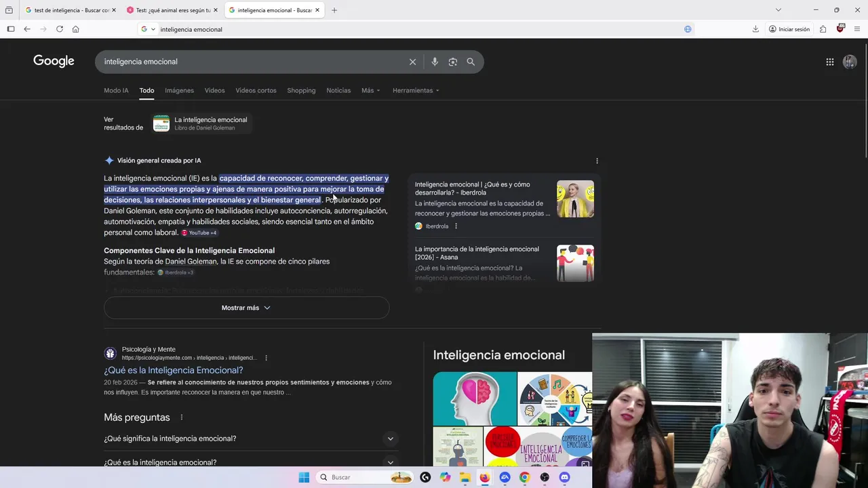Screen dimensions: 868x488
Task: Click Iniciar sesión button
Action: tap(789, 29)
